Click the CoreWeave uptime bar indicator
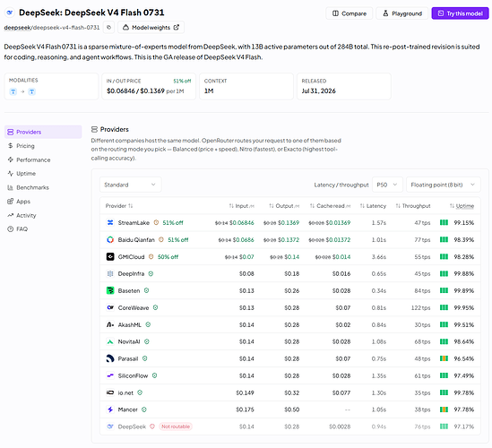 point(444,307)
